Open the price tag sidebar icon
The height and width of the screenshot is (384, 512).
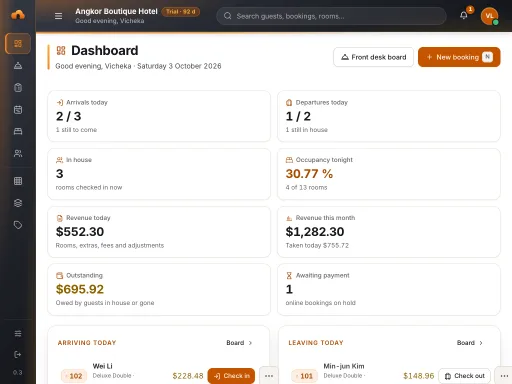tap(18, 225)
